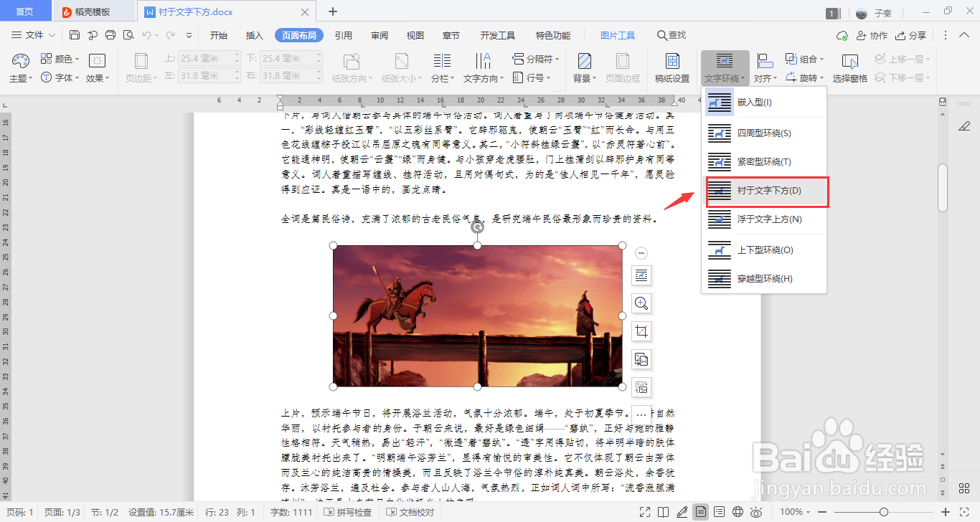980x522 pixels.
Task: Choose 衬于文字下方(D) wrap option
Action: pyautogui.click(x=767, y=191)
